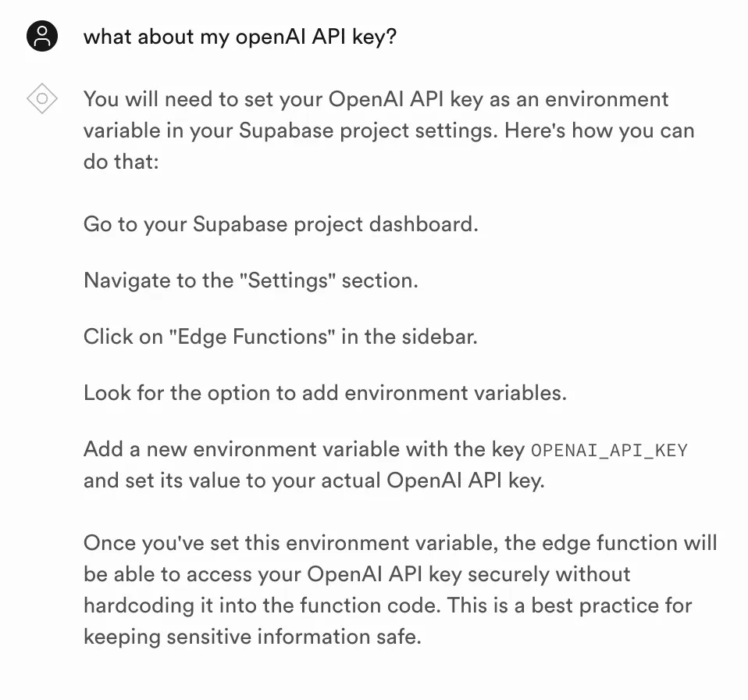This screenshot has width=748, height=700.
Task: Click the line "variable in your Supabase project settings"
Action: [x=290, y=130]
